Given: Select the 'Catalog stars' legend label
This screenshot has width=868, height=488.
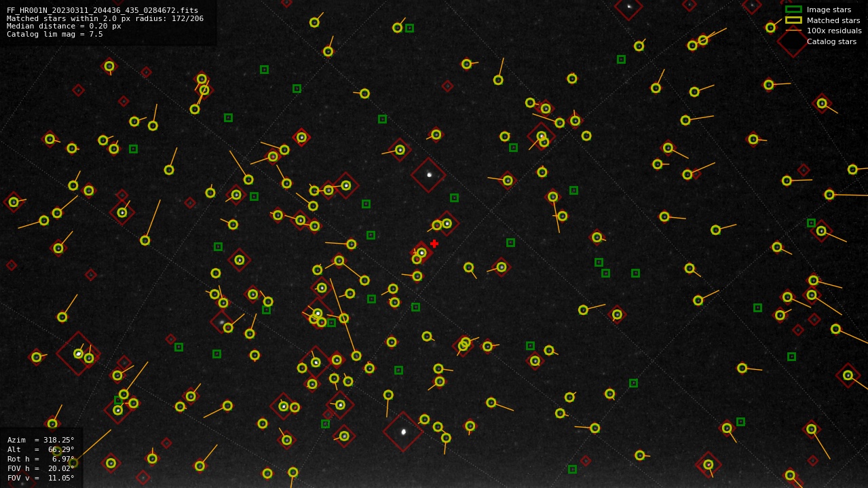Looking at the screenshot, I should (x=831, y=41).
